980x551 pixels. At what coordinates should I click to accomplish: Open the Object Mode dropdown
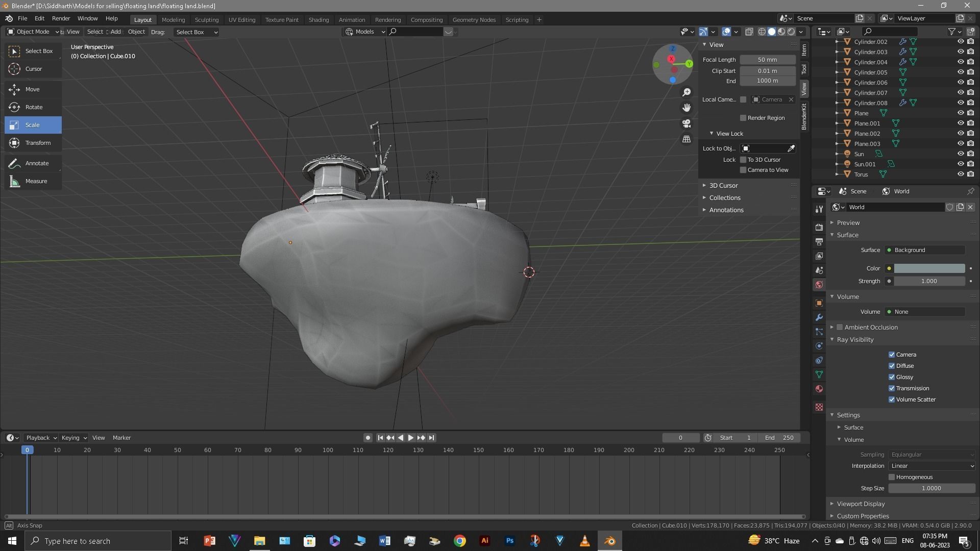click(x=33, y=32)
